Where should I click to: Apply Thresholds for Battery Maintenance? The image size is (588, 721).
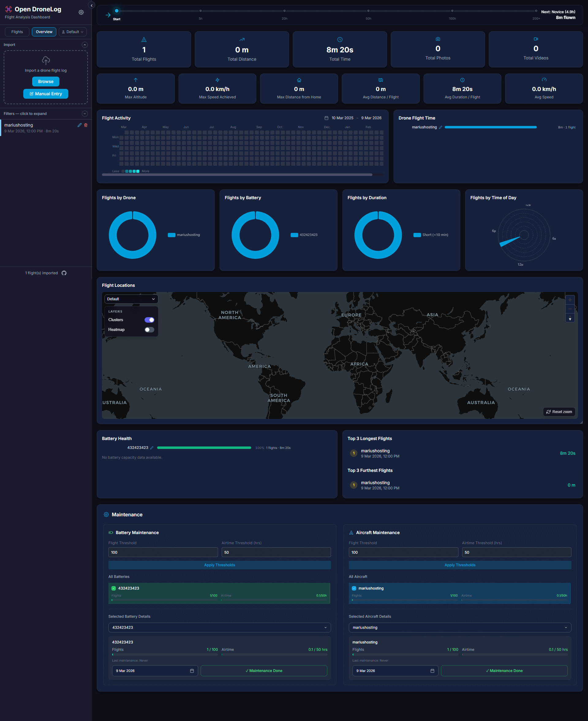click(219, 565)
